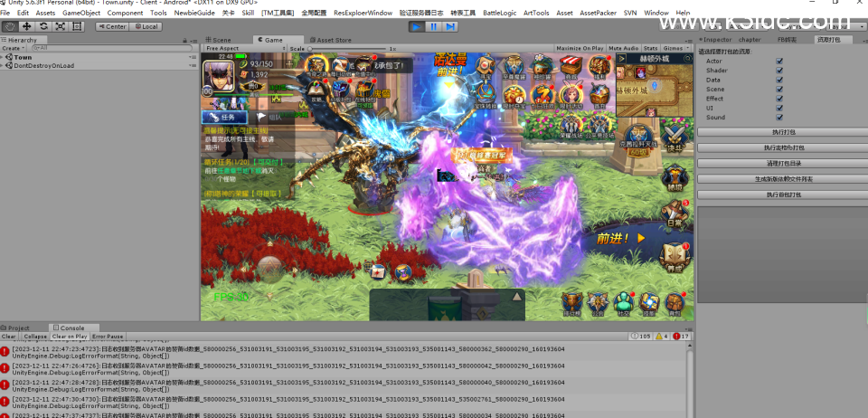
Task: Uncheck the Scene checkbox in packing panel
Action: click(779, 90)
